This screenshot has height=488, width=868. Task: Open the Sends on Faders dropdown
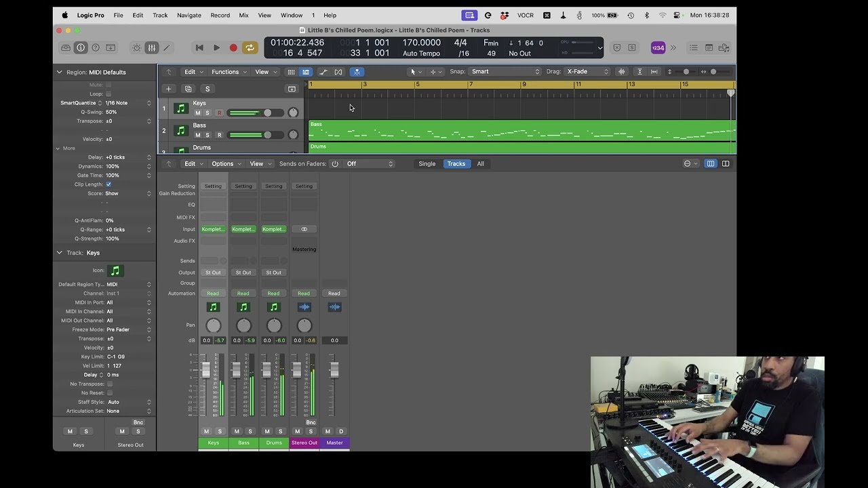[370, 163]
